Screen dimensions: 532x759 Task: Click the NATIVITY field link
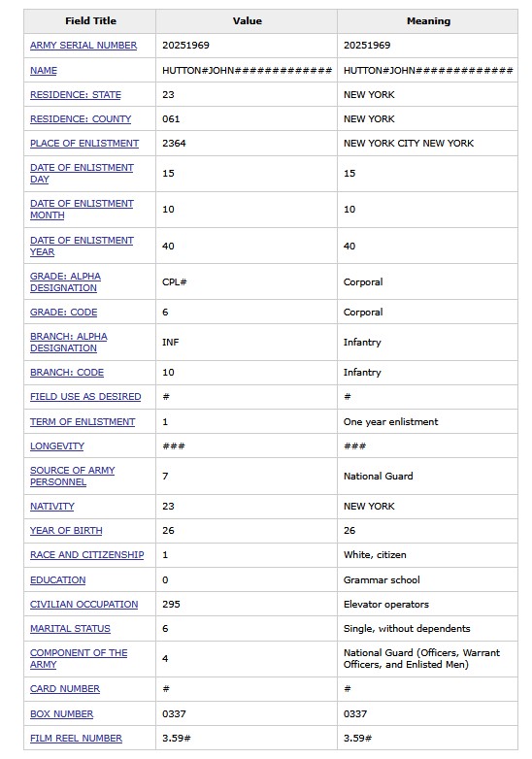(x=52, y=507)
